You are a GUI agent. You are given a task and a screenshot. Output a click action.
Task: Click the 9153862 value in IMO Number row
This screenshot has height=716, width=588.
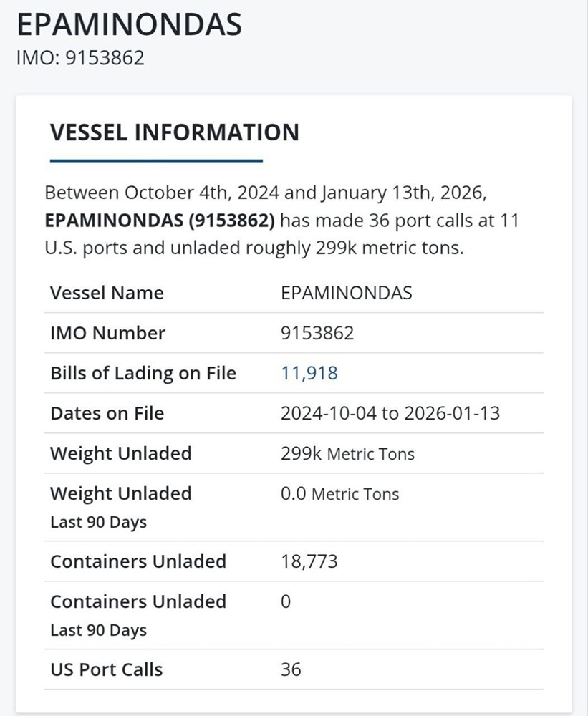pyautogui.click(x=317, y=333)
